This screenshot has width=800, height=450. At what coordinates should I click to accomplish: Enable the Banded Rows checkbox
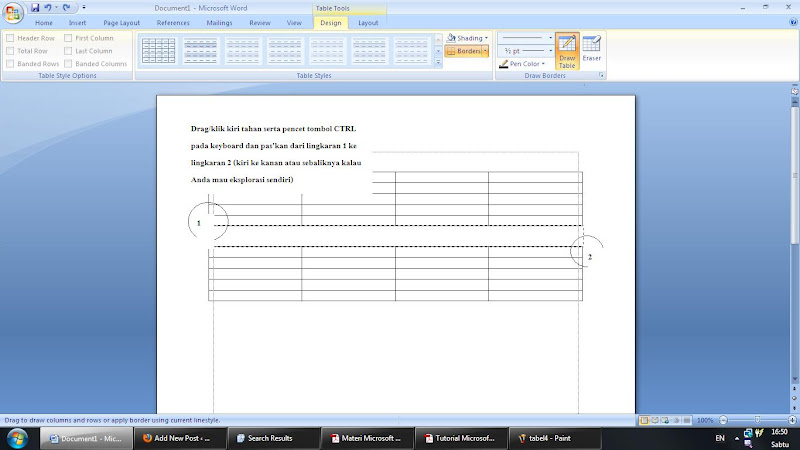10,64
